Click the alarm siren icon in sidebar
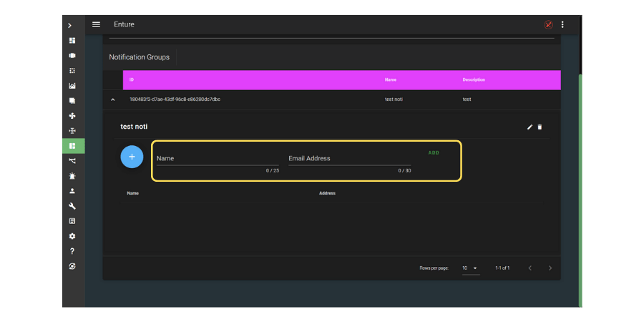Viewport: 644px width, 322px height. [72, 176]
